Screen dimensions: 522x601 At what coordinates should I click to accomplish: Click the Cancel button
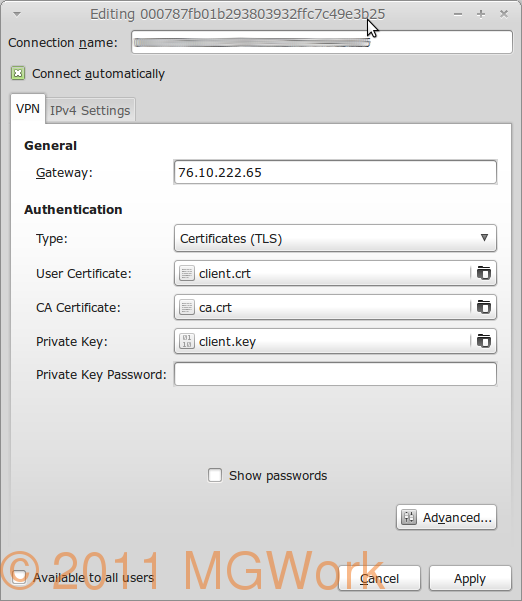coord(379,578)
